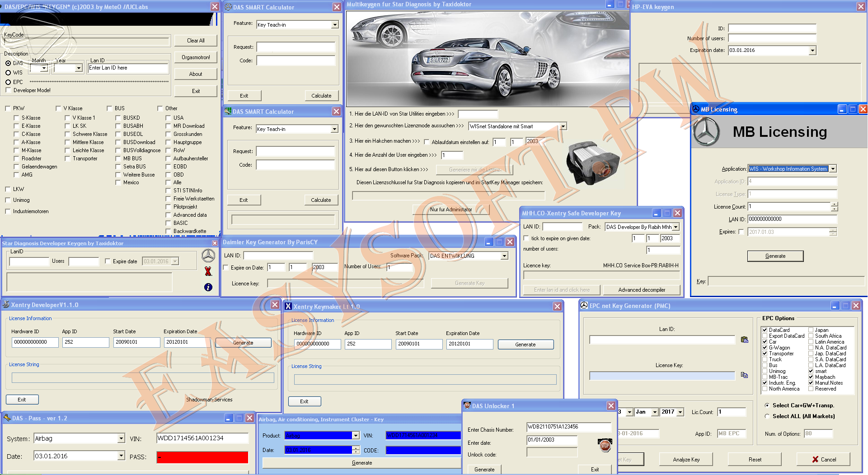
Task: Open the blue info icon in Star Diagnosis Keygen
Action: 208,287
